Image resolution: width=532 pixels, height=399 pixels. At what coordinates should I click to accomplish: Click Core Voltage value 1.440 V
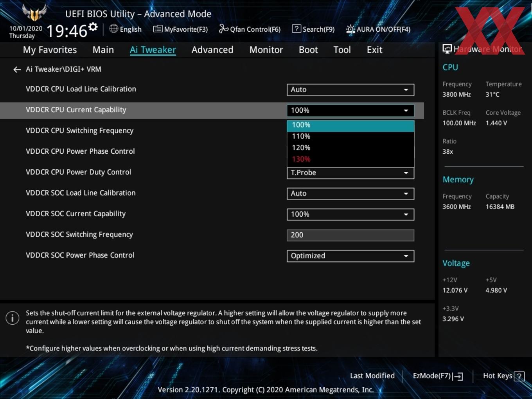496,123
